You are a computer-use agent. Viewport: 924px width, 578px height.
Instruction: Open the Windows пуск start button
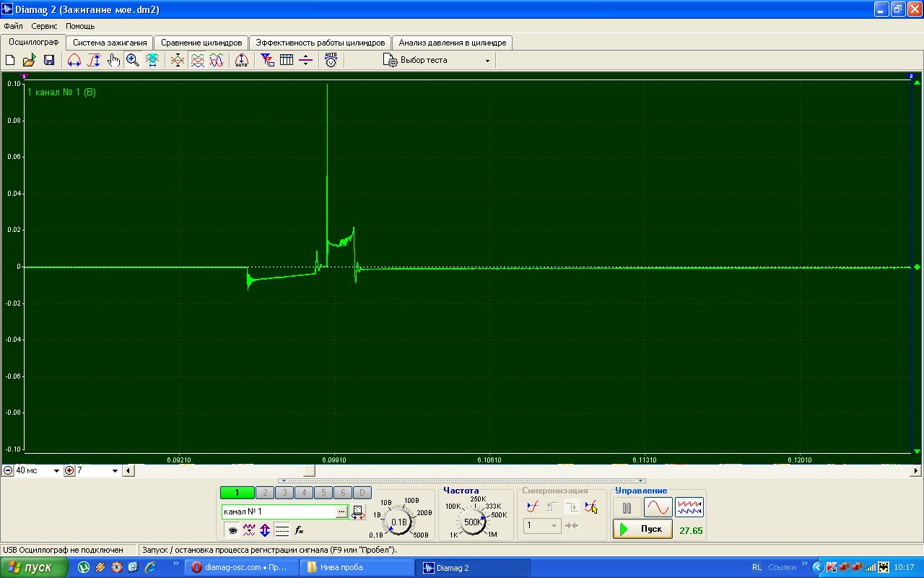(x=34, y=567)
